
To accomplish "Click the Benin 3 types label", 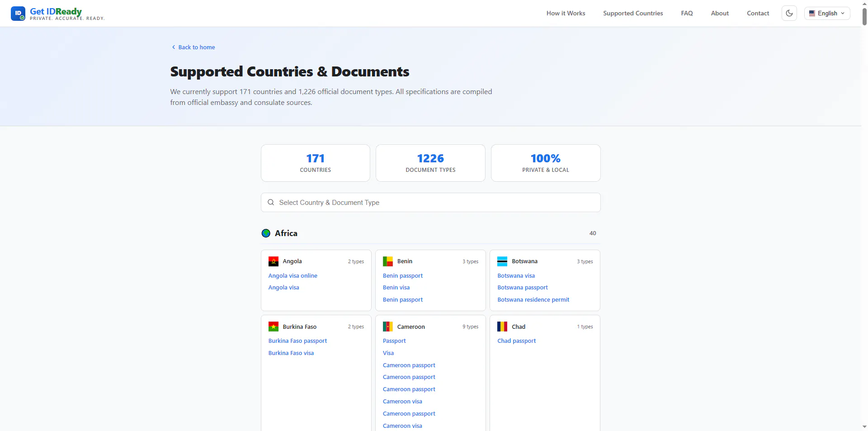I will pyautogui.click(x=470, y=261).
